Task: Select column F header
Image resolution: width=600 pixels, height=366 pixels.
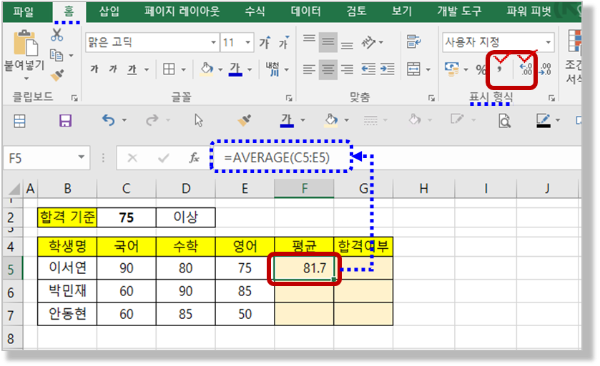Action: tap(304, 188)
